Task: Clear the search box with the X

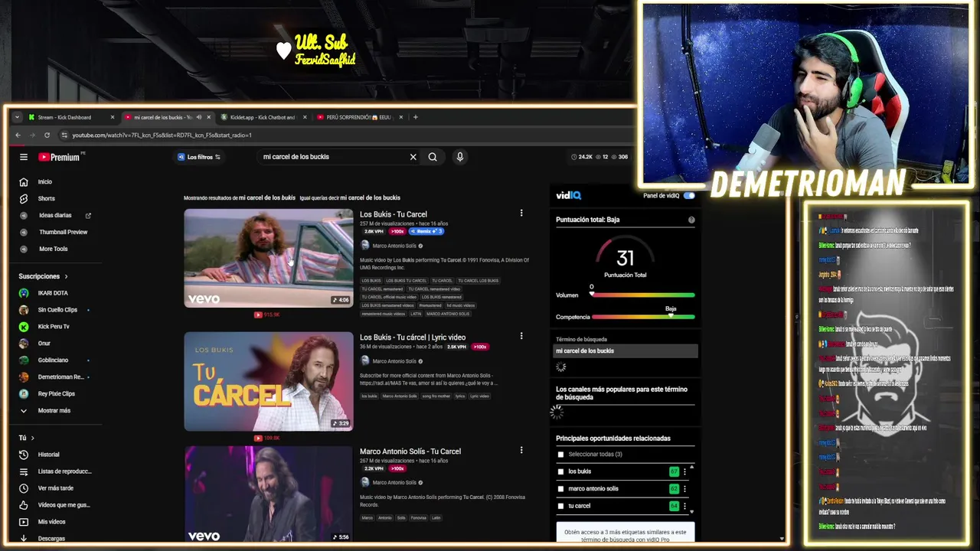Action: click(x=413, y=157)
